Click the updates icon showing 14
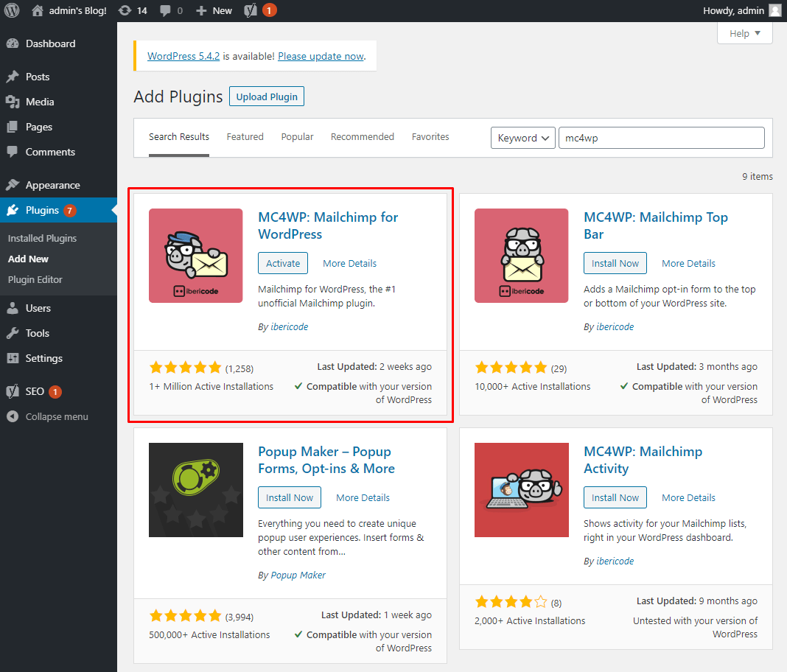The width and height of the screenshot is (787, 672). 125,10
